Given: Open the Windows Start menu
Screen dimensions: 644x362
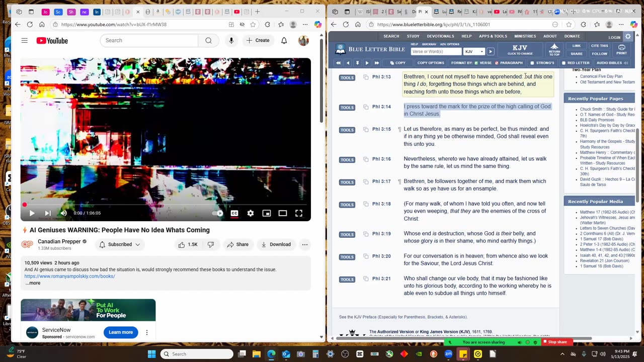Looking at the screenshot, I should click(x=151, y=354).
